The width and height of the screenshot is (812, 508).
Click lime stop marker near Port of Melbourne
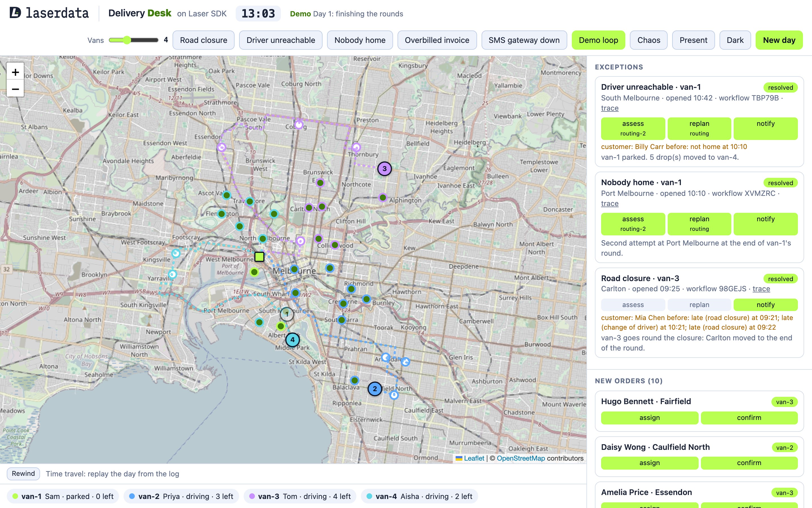254,272
